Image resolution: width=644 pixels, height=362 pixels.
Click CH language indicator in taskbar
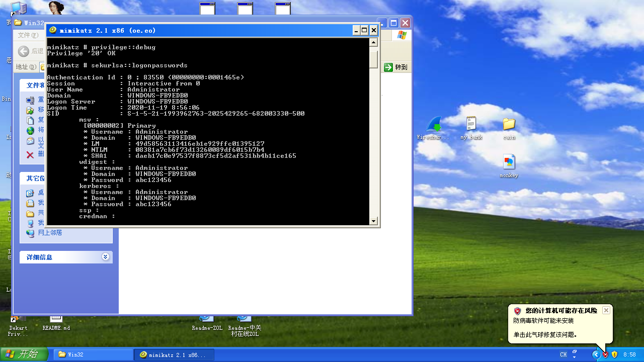click(563, 354)
